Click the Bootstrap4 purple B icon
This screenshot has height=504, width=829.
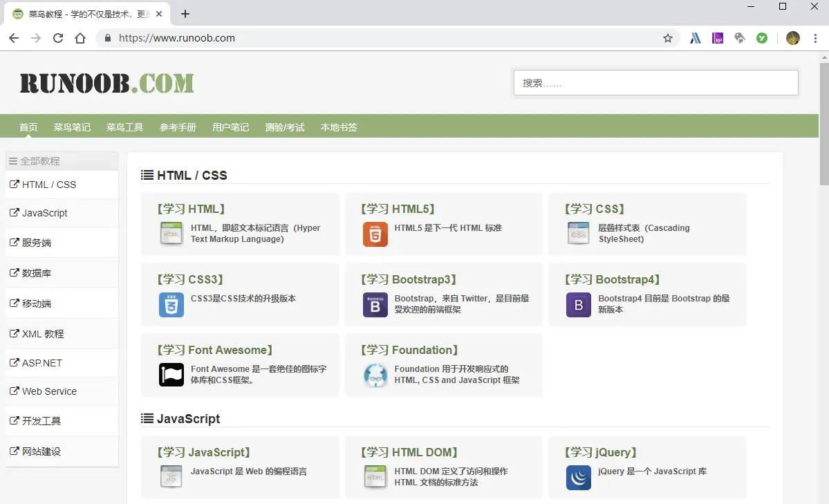tap(579, 305)
